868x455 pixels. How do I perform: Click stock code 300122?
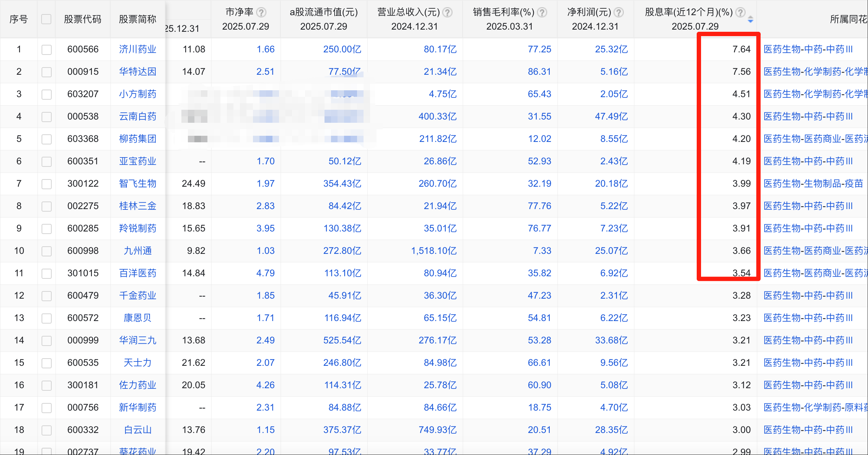83,183
